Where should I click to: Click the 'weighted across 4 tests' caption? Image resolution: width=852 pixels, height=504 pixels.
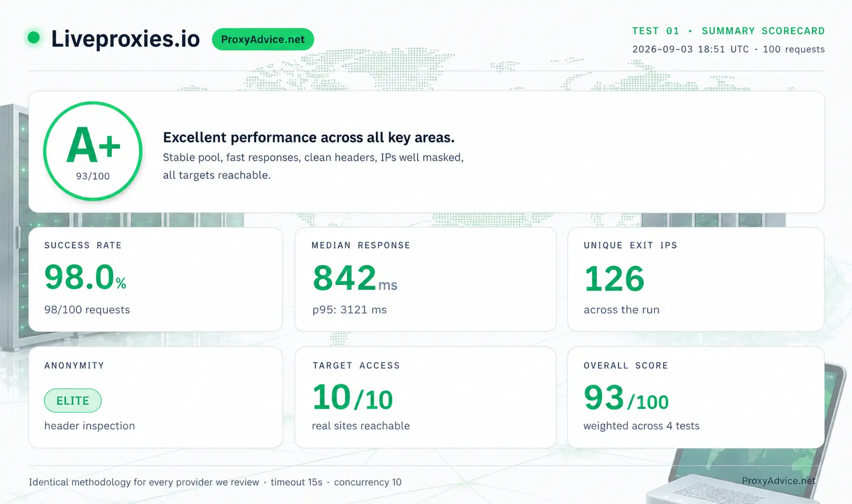pyautogui.click(x=641, y=426)
